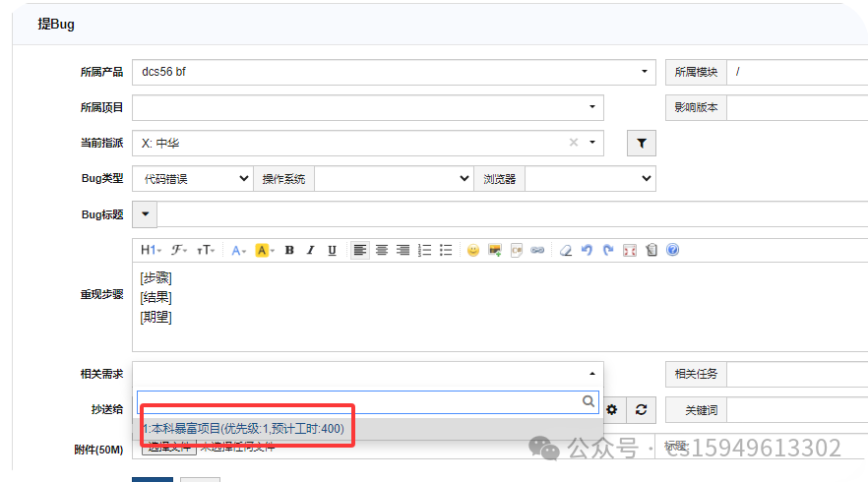Click the [步骤] line in editor
Image resolution: width=868 pixels, height=482 pixels.
tap(156, 277)
